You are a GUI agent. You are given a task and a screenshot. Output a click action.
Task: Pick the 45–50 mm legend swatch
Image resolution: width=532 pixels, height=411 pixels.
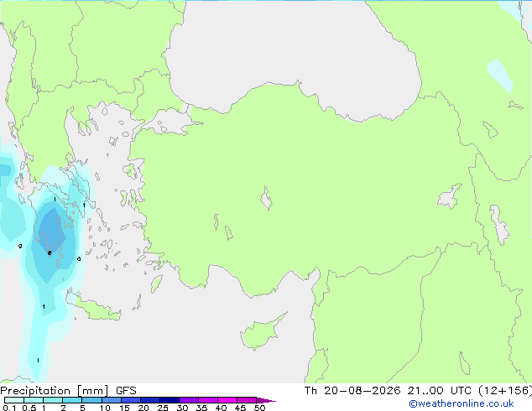[x=247, y=400]
